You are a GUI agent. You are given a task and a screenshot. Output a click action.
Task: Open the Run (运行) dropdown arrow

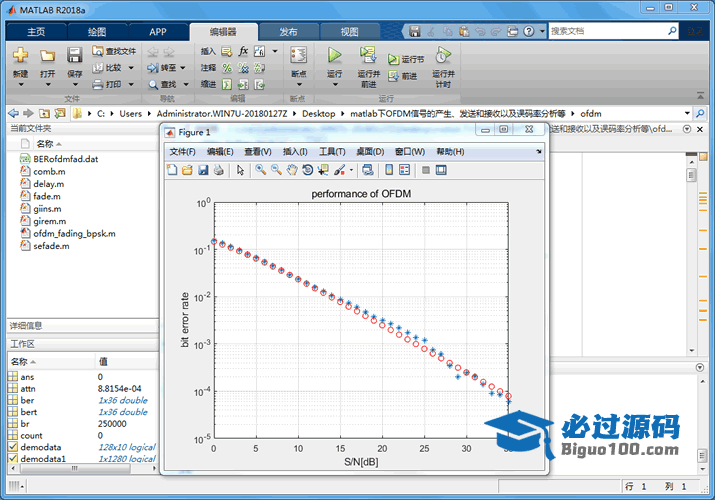tap(335, 85)
